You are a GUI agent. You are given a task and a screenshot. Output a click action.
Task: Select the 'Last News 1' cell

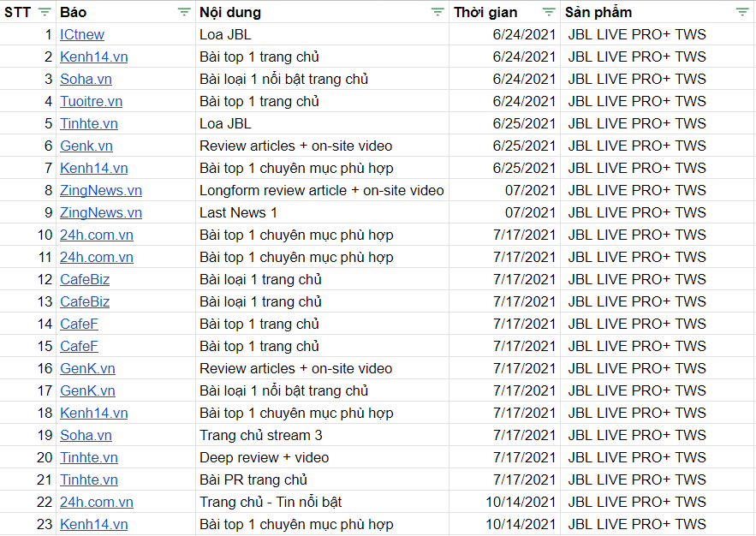(x=322, y=212)
